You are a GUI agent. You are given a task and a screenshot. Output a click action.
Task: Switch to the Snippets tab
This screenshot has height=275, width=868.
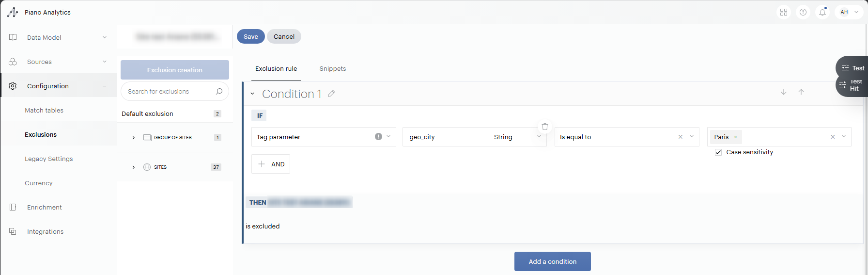click(333, 69)
